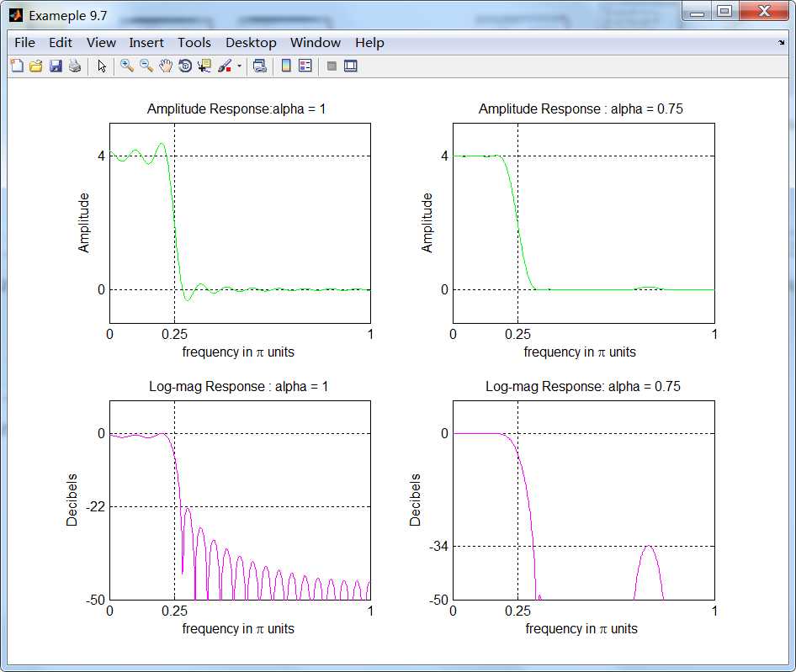Click the dock figure arrow in menu bar

[x=782, y=43]
